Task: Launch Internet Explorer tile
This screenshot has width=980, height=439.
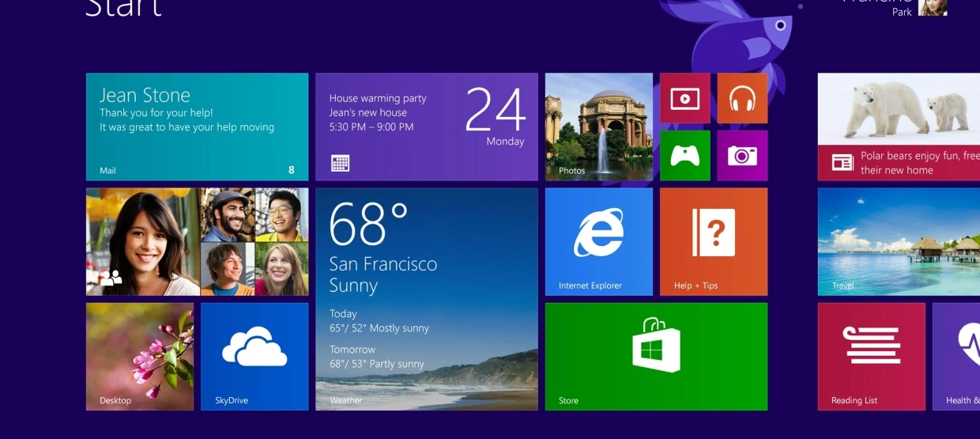Action: click(598, 241)
